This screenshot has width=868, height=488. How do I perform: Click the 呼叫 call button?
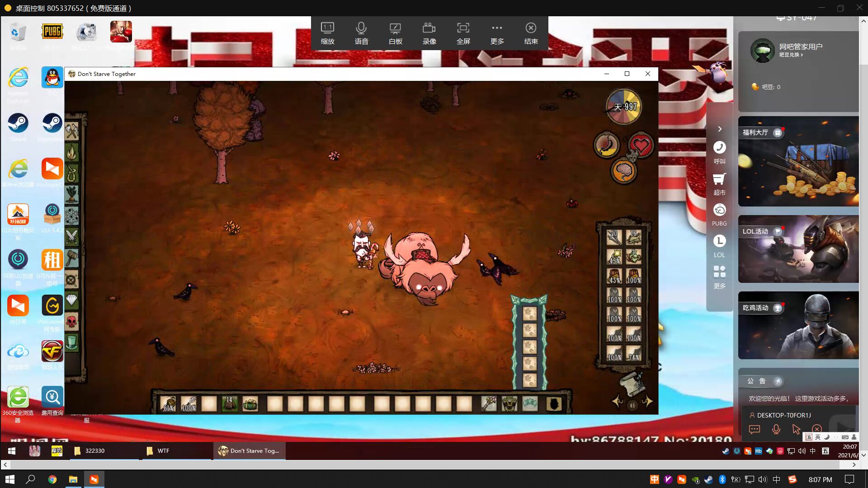(x=720, y=153)
